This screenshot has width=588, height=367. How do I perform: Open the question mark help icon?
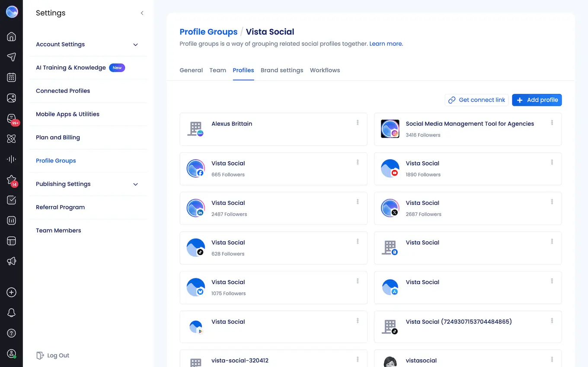[11, 333]
